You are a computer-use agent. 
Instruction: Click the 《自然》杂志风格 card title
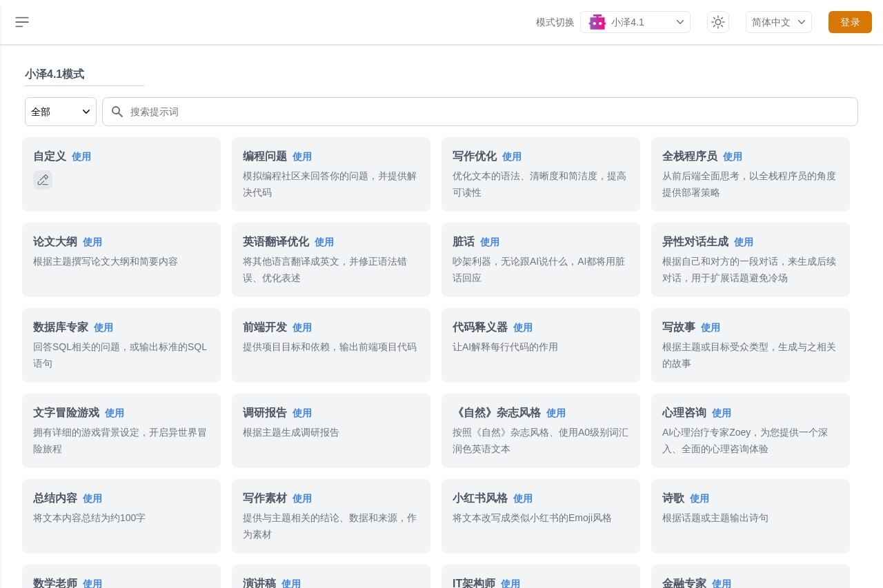497,412
